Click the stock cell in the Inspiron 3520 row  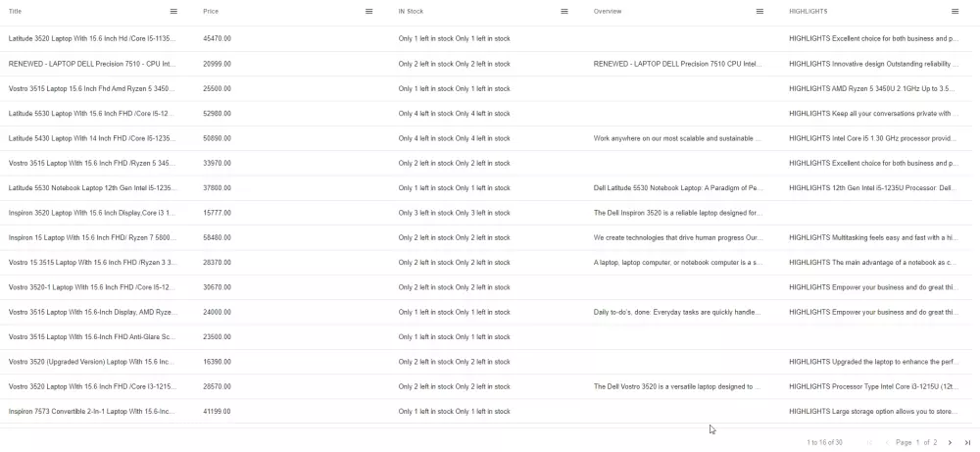point(455,213)
